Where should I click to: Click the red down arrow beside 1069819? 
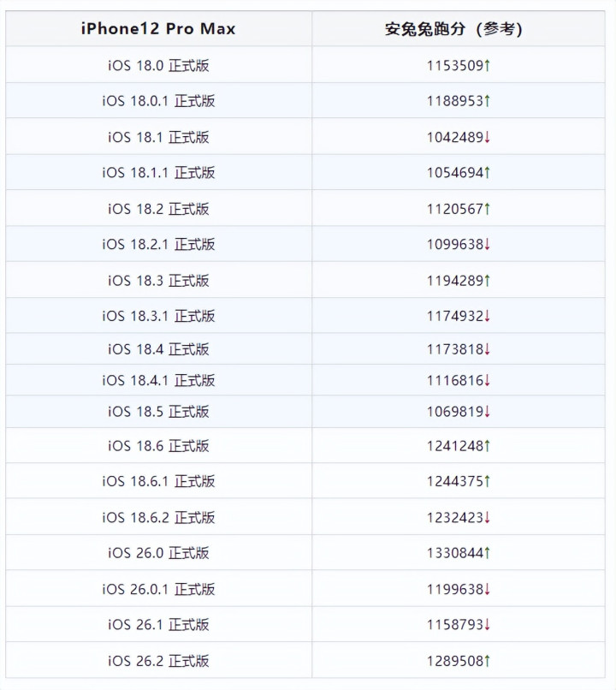click(487, 412)
